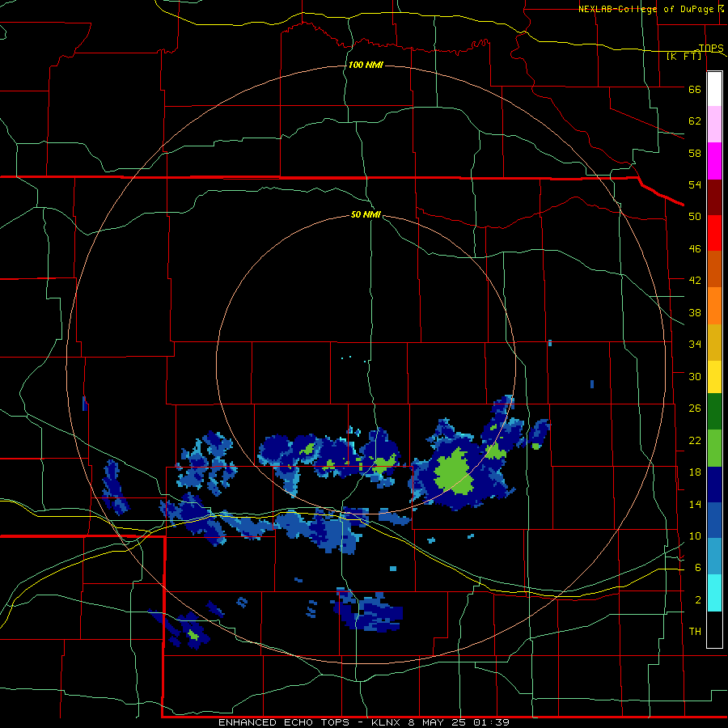Select the dark orange legend color band

(714, 269)
